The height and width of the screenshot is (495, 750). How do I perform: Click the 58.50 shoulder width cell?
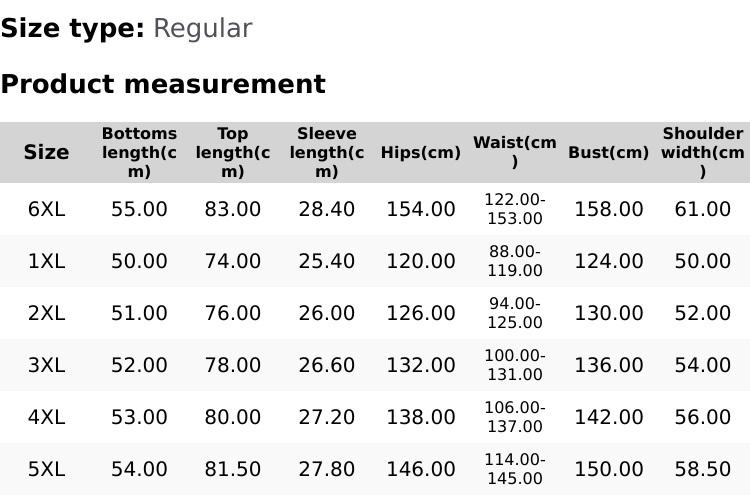tap(702, 469)
